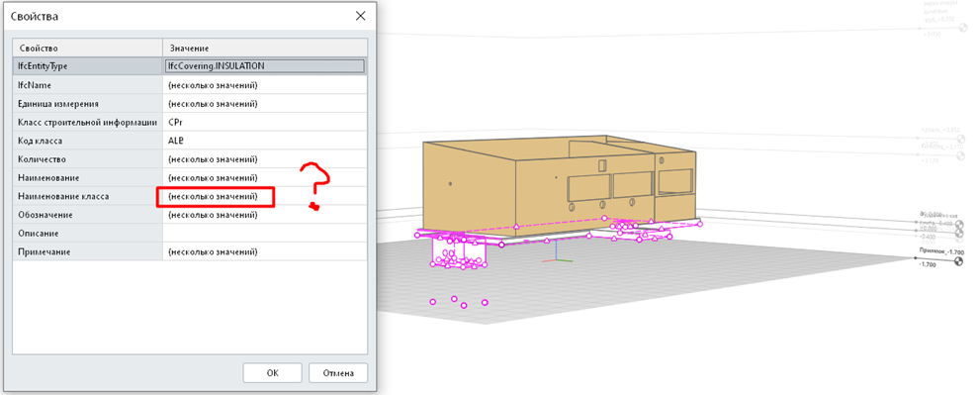Select the Обозначение value cell
This screenshot has width=980, height=395.
[x=265, y=215]
